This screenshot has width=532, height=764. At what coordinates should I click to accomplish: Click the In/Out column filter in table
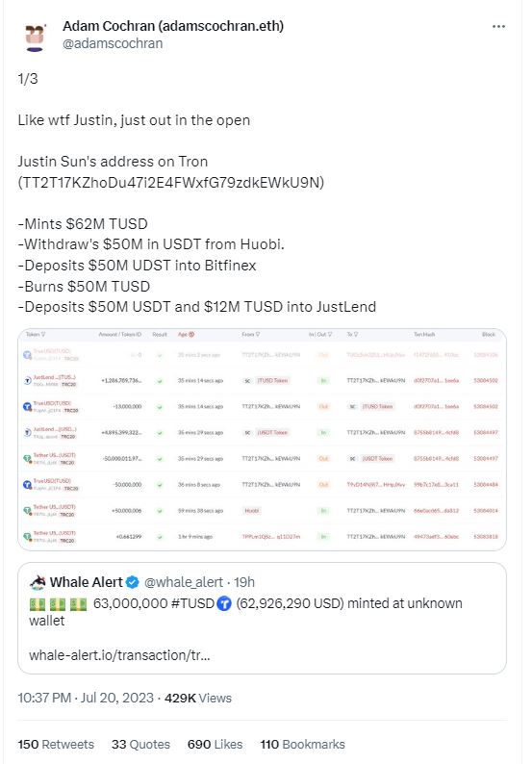pyautogui.click(x=320, y=334)
